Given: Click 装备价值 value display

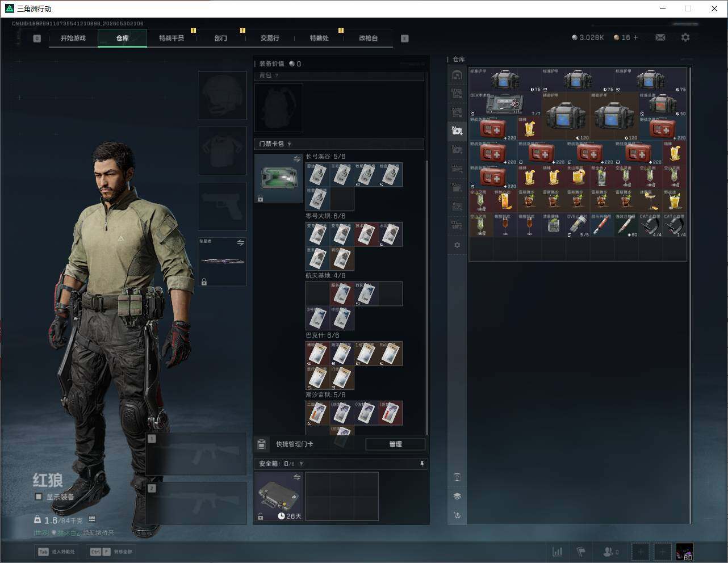Looking at the screenshot, I should click(x=280, y=64).
